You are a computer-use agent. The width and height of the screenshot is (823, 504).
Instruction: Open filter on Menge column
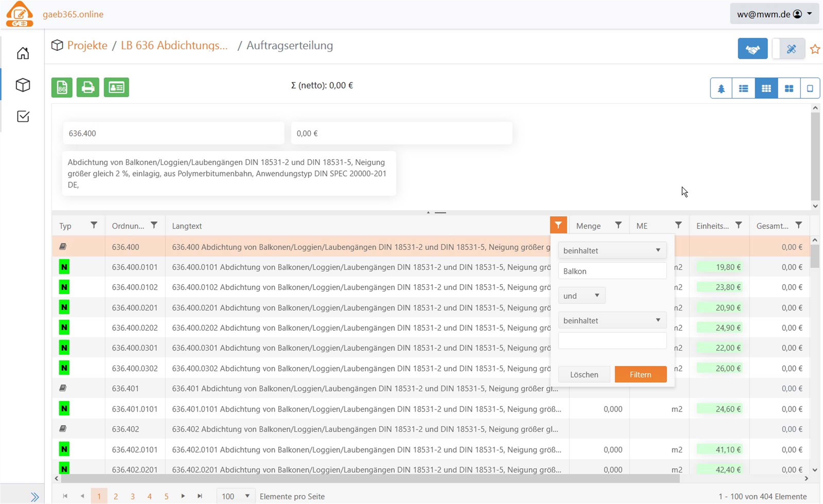(618, 225)
